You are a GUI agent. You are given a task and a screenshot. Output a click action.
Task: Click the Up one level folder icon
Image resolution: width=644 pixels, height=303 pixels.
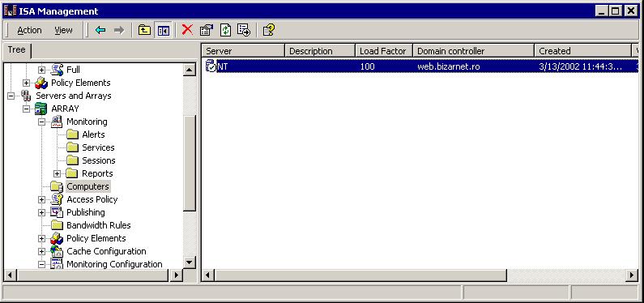click(144, 31)
